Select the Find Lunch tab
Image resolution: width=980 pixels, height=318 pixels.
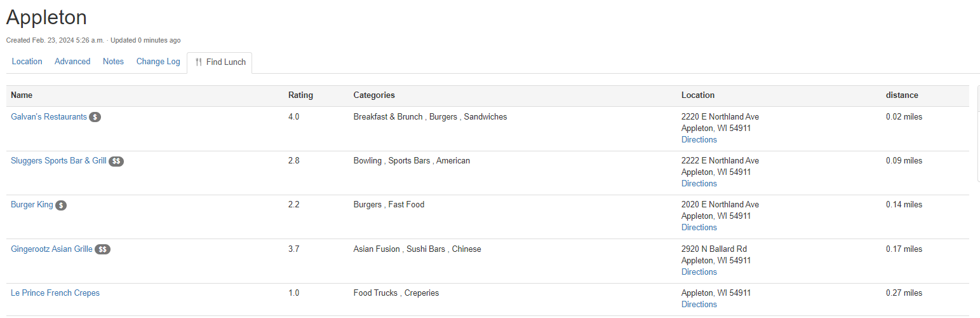point(220,62)
